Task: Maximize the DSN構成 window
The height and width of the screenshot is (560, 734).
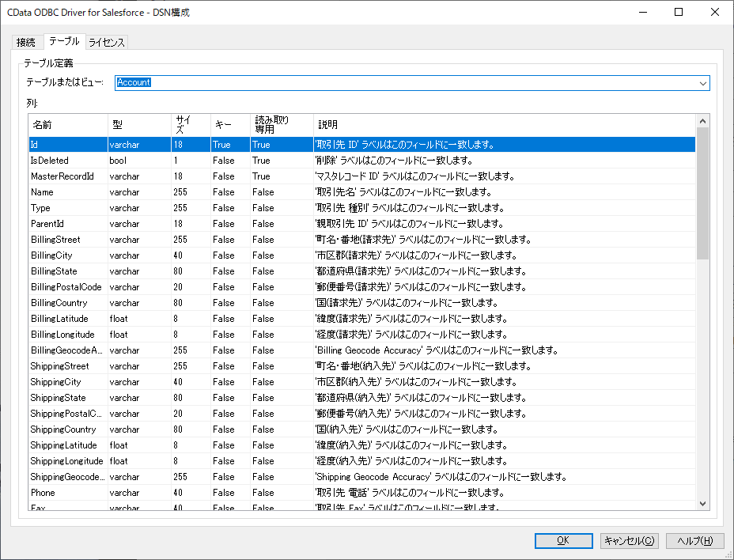Action: tap(679, 12)
